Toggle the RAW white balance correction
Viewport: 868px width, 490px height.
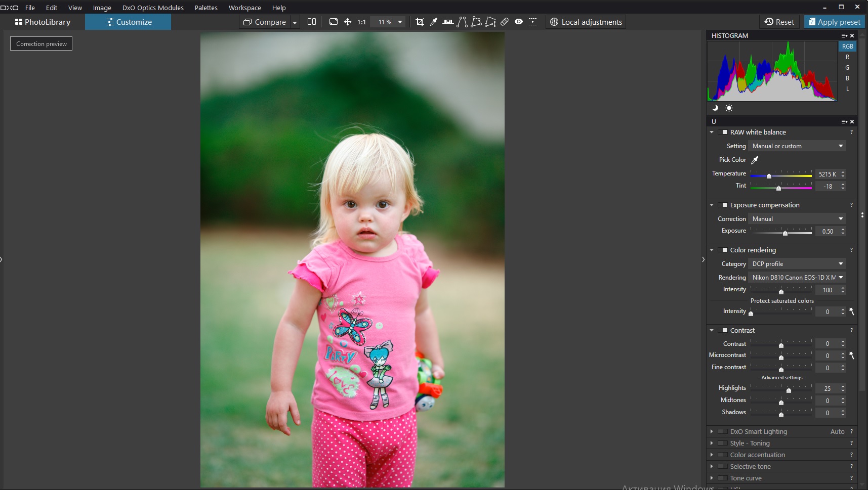723,132
